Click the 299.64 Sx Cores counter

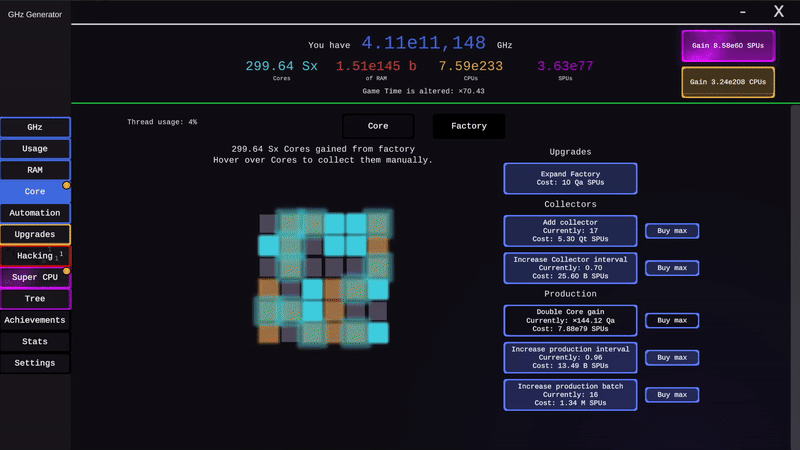(282, 66)
